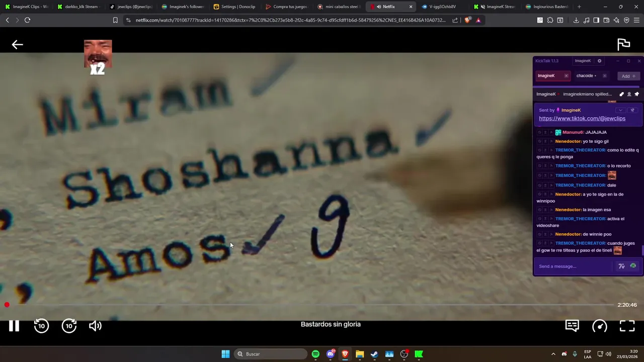
Task: Open the KickTalk streamer card person icon
Action: tap(629, 94)
